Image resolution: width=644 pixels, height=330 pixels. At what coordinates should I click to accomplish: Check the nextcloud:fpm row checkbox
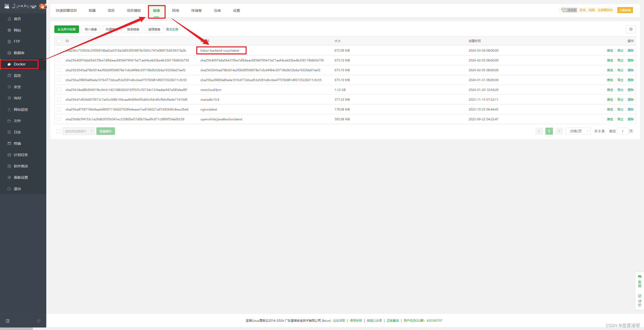(59, 90)
